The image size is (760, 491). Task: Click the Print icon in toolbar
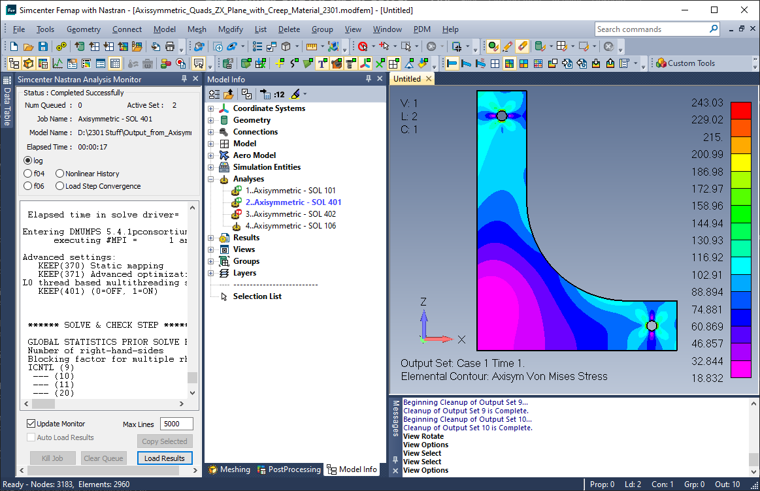click(170, 47)
